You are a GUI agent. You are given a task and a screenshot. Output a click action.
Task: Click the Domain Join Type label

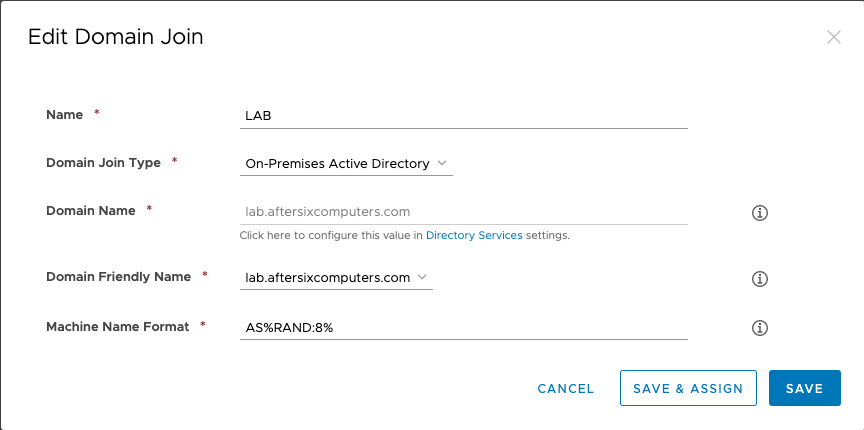point(104,163)
